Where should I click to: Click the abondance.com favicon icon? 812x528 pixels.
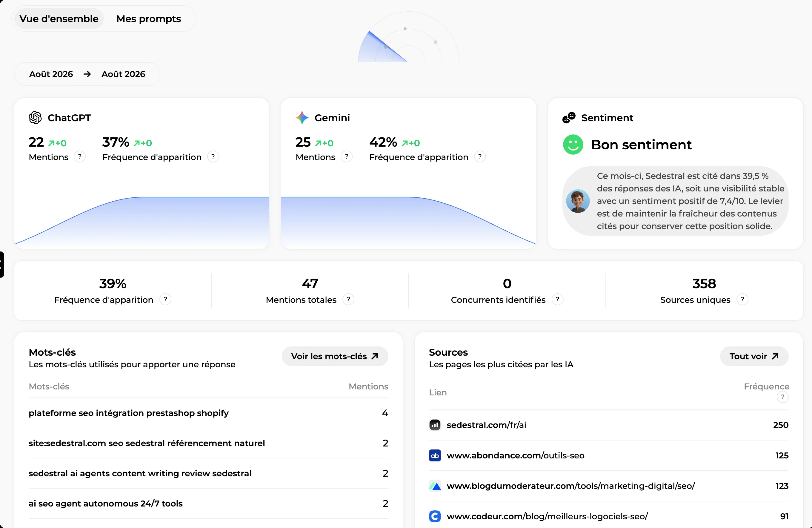pyautogui.click(x=435, y=455)
